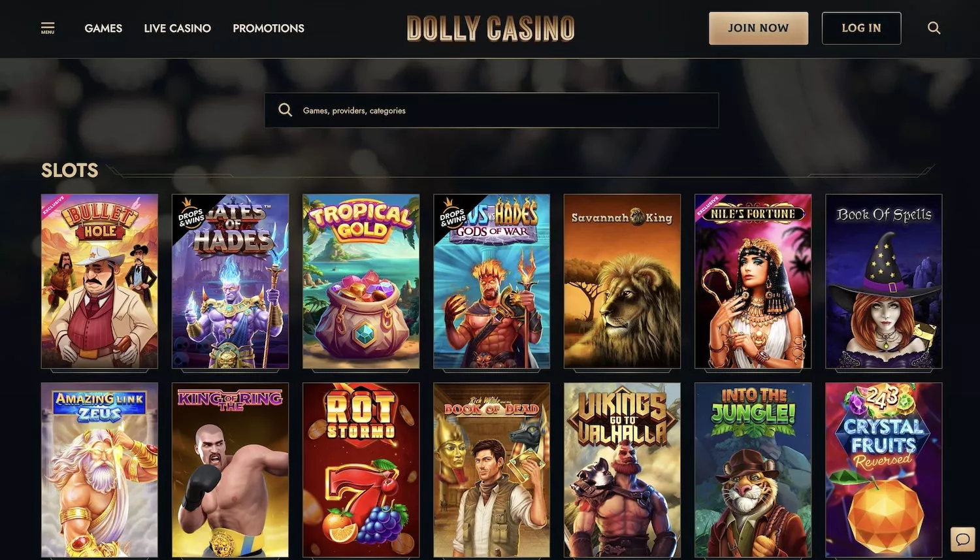This screenshot has width=980, height=560.
Task: Select Vikings Go To Valhalla tile
Action: pyautogui.click(x=622, y=470)
